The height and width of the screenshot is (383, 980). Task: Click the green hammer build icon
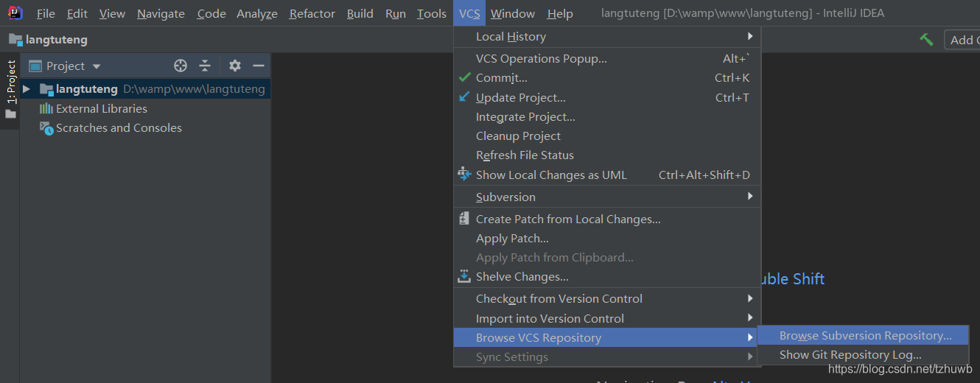[x=926, y=40]
